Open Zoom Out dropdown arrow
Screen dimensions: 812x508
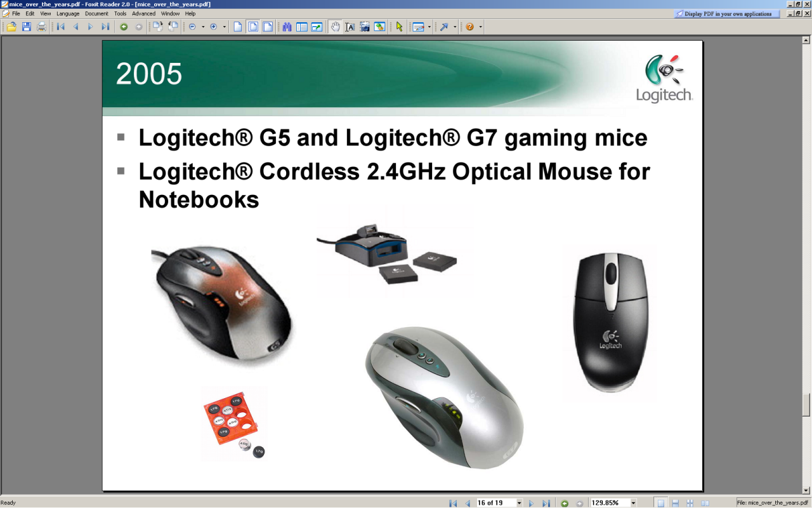click(203, 27)
